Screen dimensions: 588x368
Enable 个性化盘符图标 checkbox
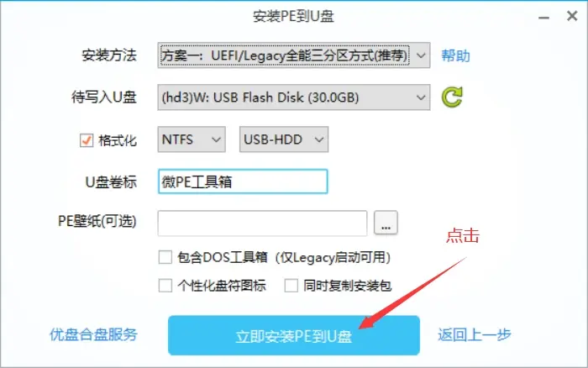[x=165, y=286]
